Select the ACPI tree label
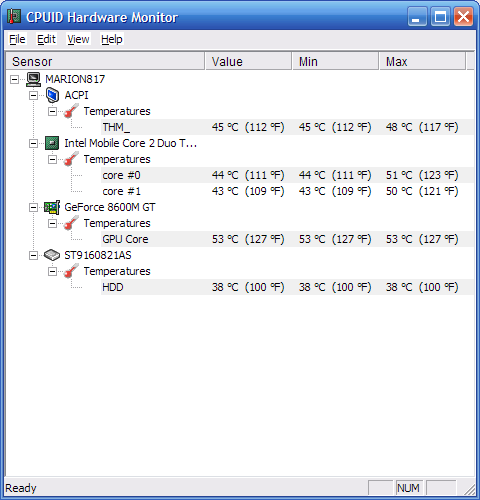 [76, 95]
